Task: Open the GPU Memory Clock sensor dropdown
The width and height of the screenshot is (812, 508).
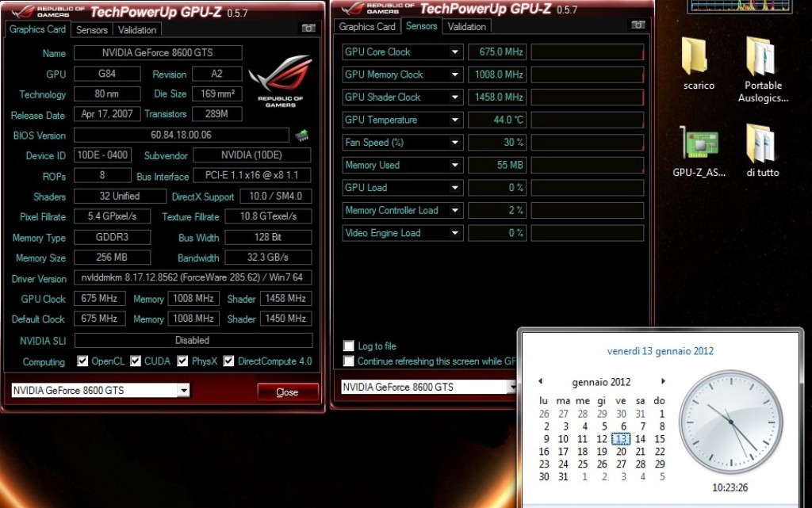Action: [x=454, y=74]
